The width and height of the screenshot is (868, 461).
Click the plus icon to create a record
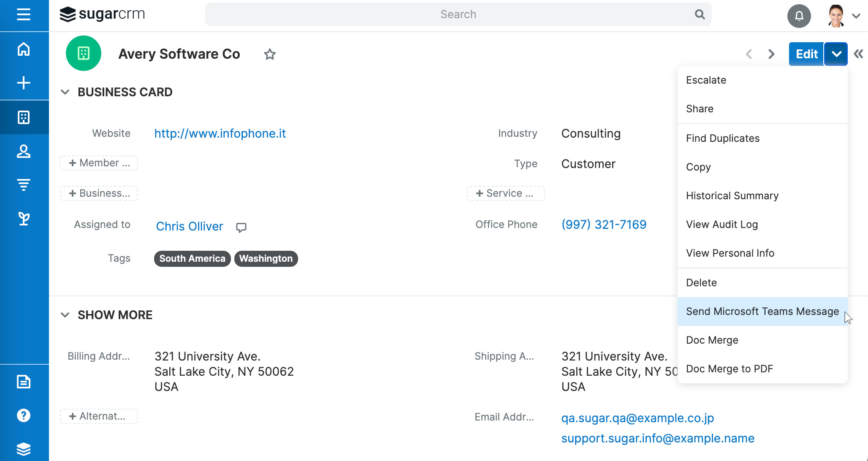point(24,83)
